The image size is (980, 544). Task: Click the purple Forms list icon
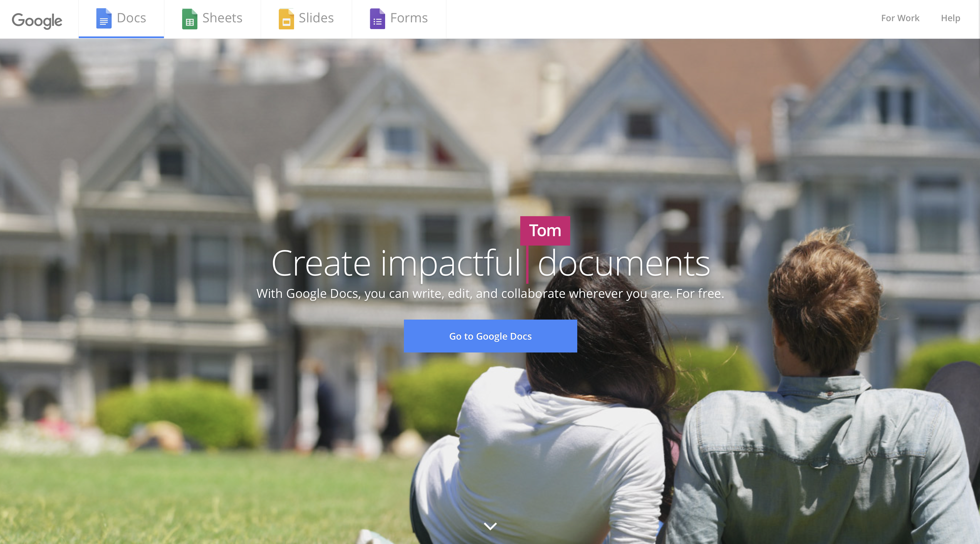[x=377, y=19]
